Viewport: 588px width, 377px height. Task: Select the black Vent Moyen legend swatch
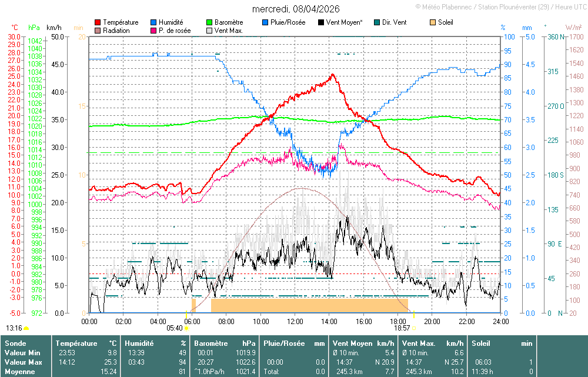(x=321, y=22)
